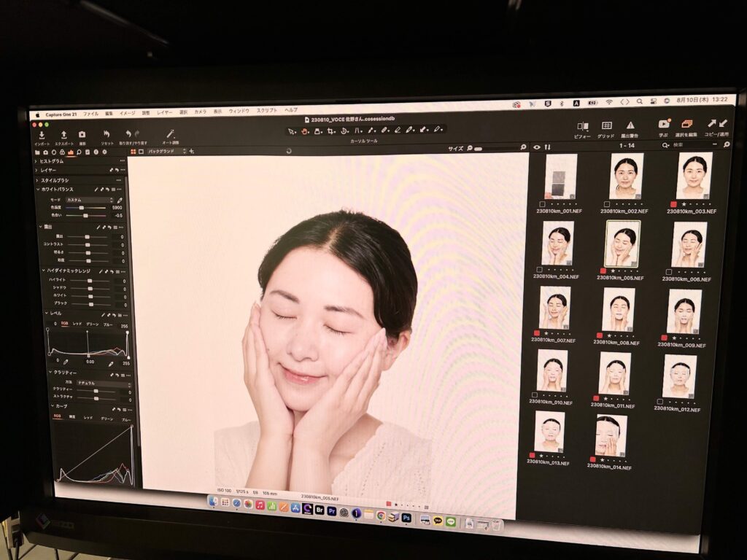Click the Export icon in the toolbar
Image resolution: width=747 pixels, height=560 pixels.
63,134
